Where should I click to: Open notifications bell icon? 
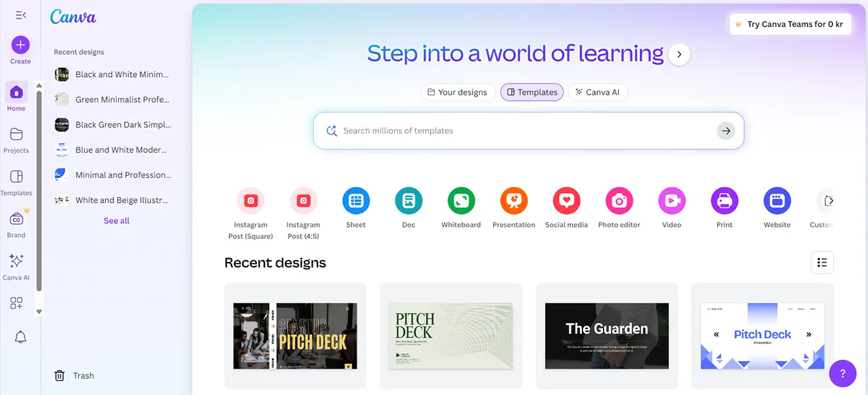(20, 337)
